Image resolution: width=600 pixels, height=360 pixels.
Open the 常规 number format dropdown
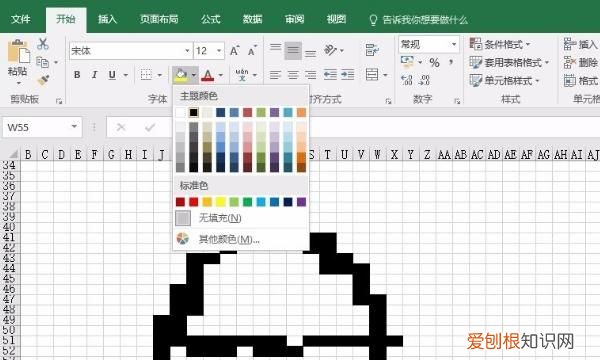point(454,44)
